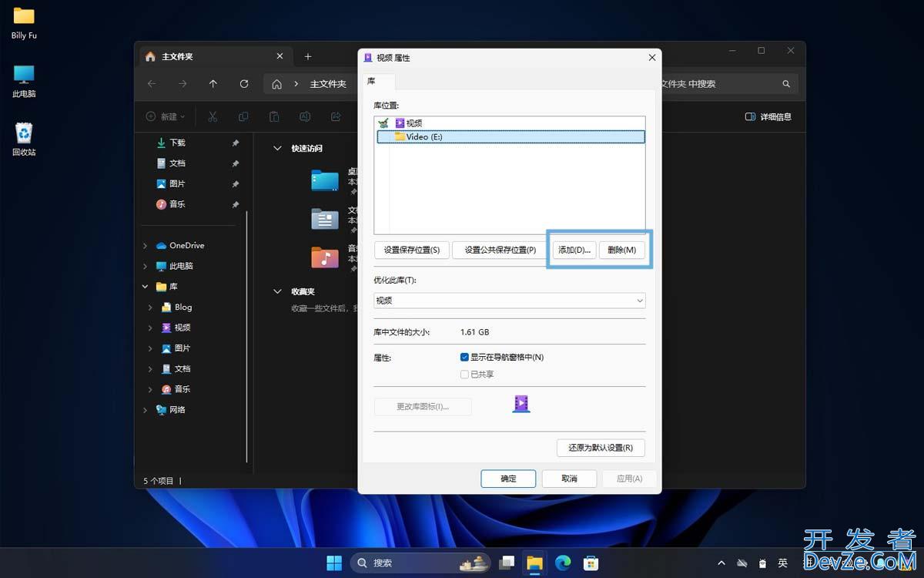924x578 pixels.
Task: Expand the 此电脑 tree node
Action: click(x=145, y=266)
